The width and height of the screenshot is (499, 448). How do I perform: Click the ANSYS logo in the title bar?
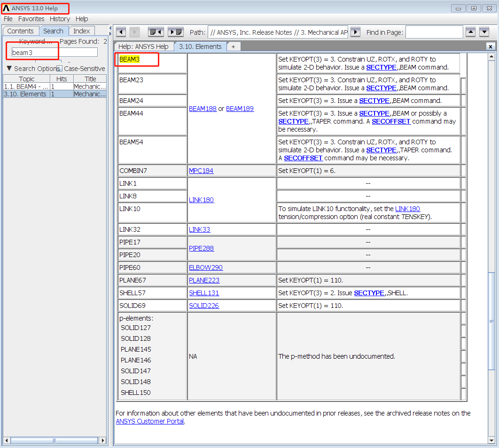6,8
